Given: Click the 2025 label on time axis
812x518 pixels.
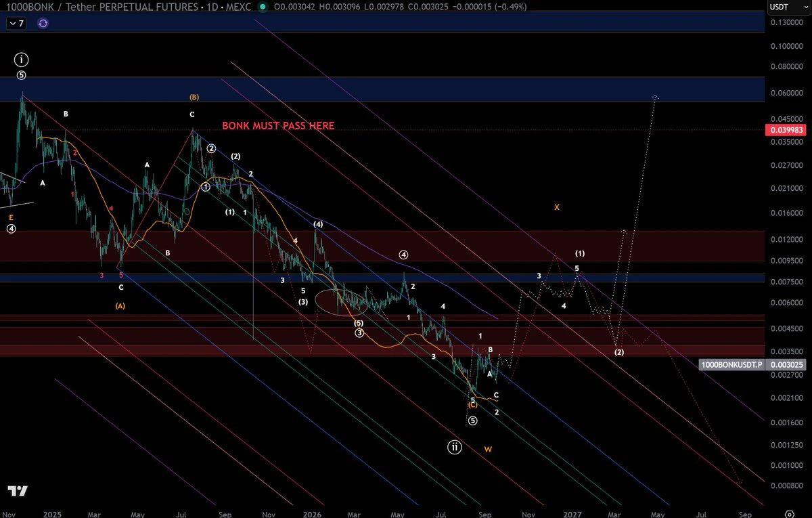Looking at the screenshot, I should 51,514.
